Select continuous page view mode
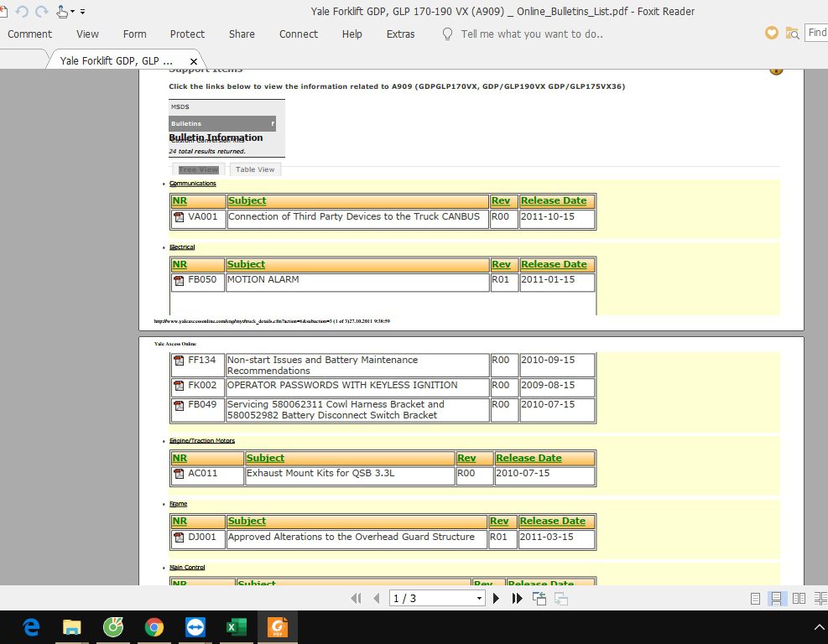This screenshot has height=644, width=828. (776, 598)
